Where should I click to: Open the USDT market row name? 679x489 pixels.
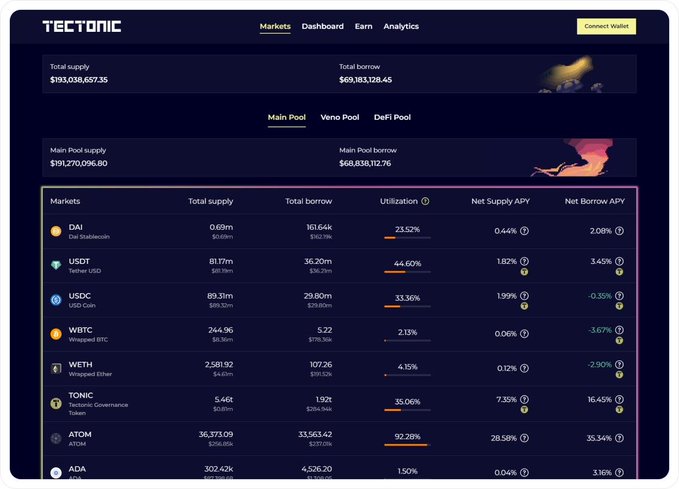click(79, 261)
